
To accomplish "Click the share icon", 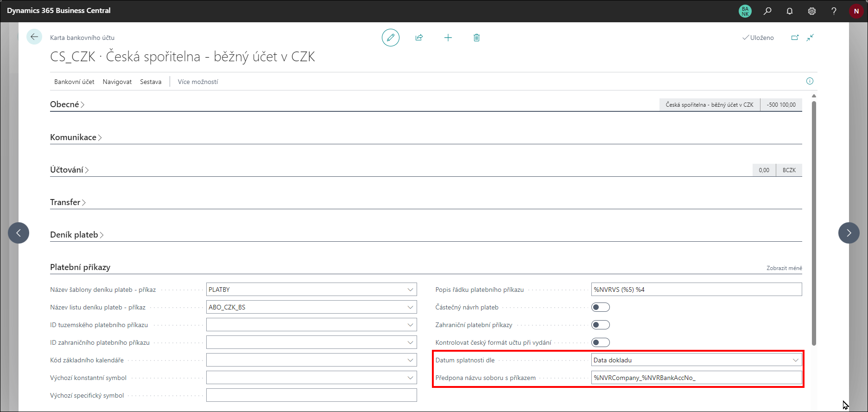I will 419,38.
